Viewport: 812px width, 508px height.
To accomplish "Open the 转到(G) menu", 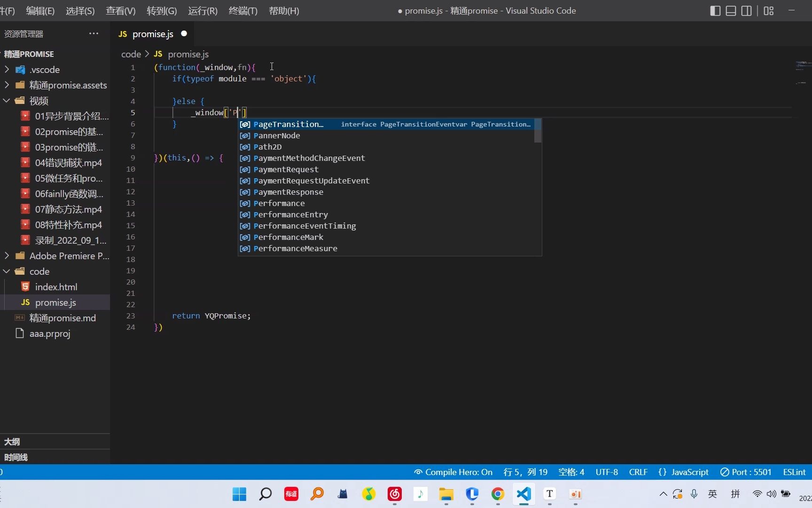I will click(x=162, y=11).
